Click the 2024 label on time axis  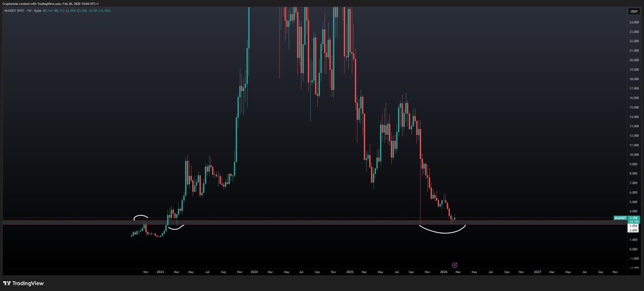click(254, 272)
